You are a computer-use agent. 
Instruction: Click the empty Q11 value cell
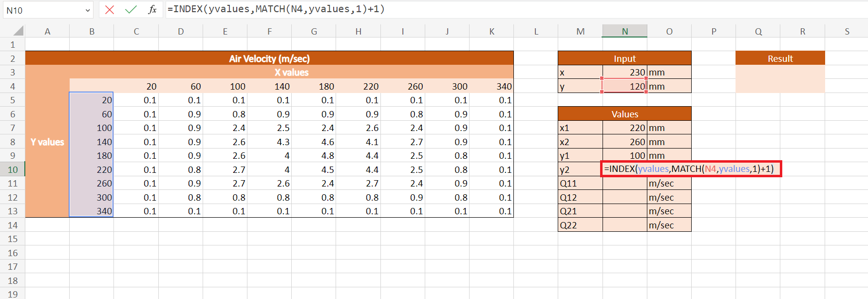point(624,184)
